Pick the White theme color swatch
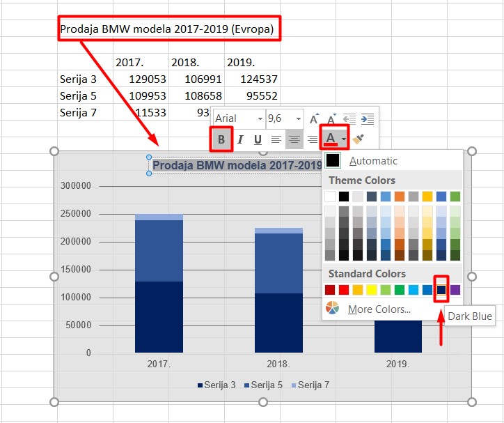 pyautogui.click(x=330, y=197)
